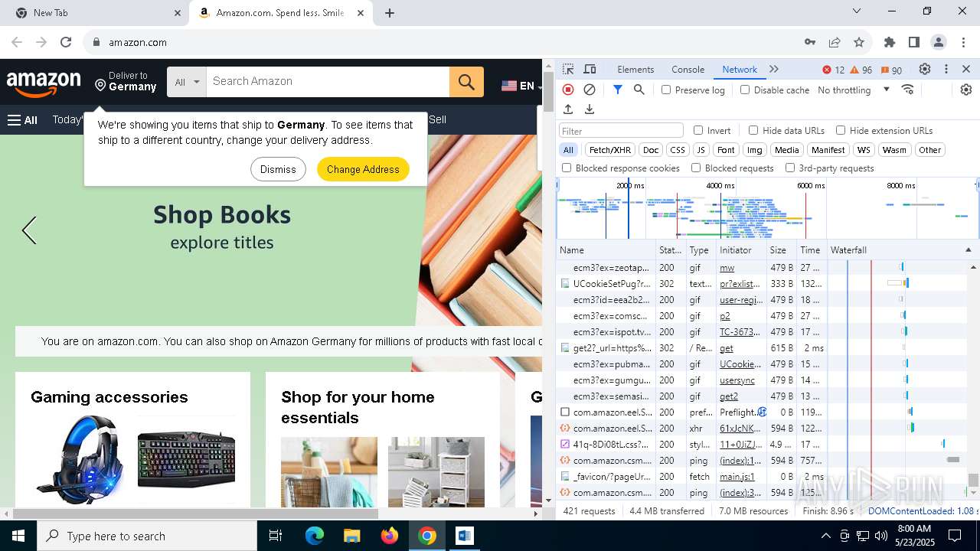Import HAR file upload icon

568,109
